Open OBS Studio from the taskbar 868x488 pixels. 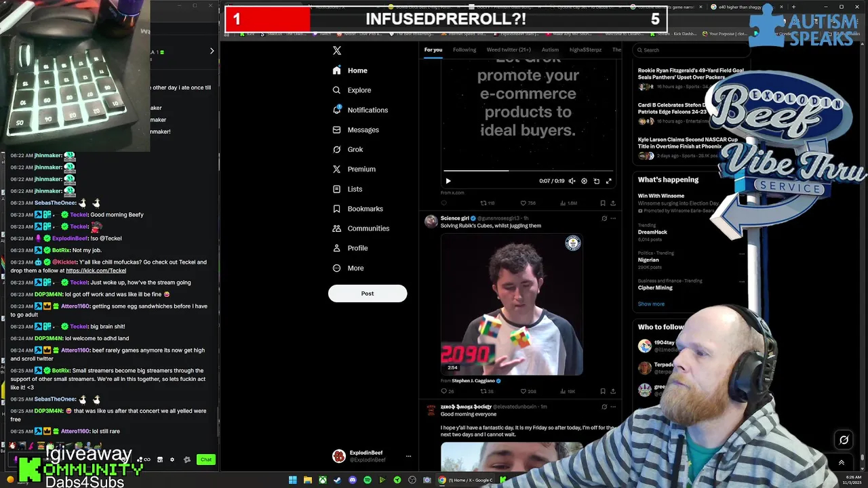412,480
